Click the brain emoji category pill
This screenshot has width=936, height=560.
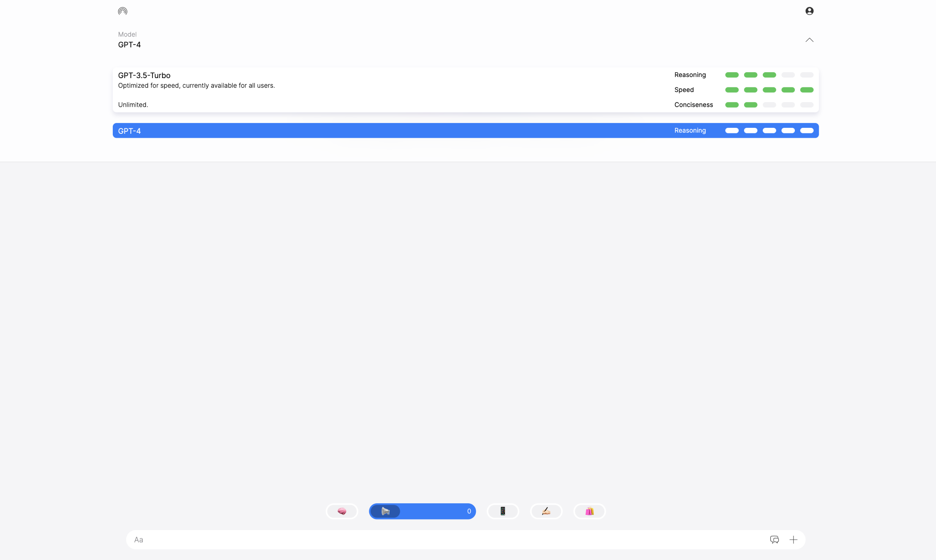click(x=342, y=511)
